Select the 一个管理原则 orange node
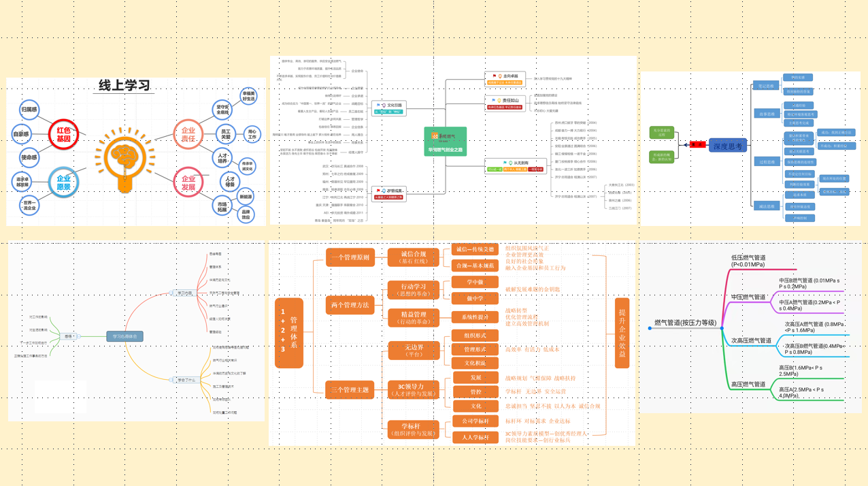The image size is (868, 486). pyautogui.click(x=350, y=257)
